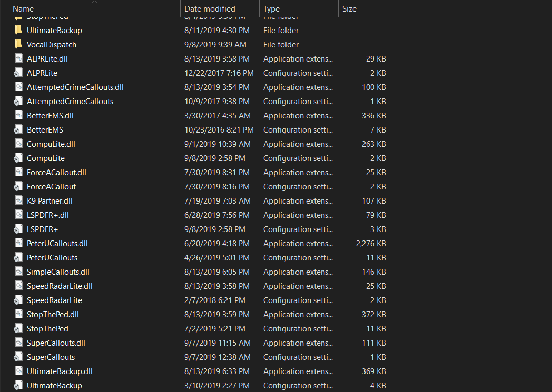Click the BetterEMS configuration file icon

click(18, 130)
